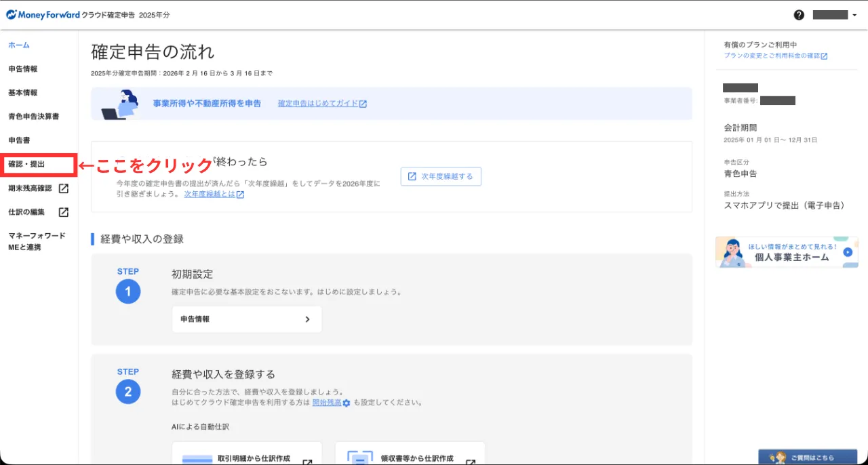The height and width of the screenshot is (465, 868).
Task: Open ホーム in the sidebar
Action: 19,45
